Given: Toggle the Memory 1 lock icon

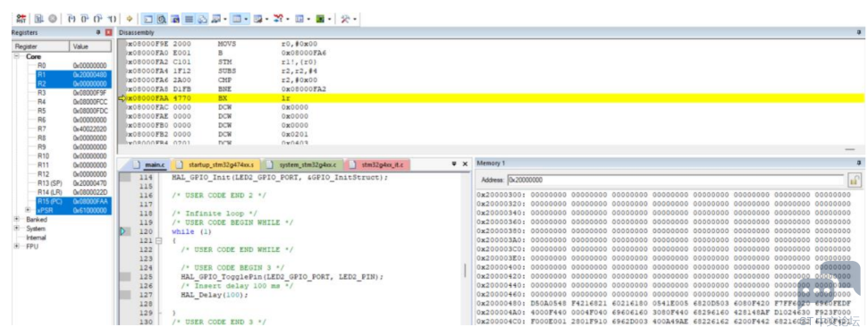Looking at the screenshot, I should tap(855, 180).
